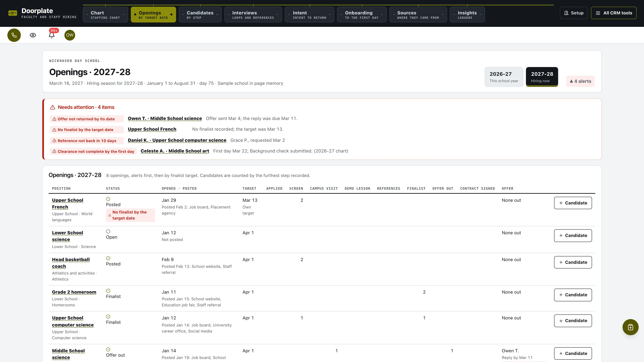Image resolution: width=644 pixels, height=362 pixels.
Task: Click Open status circle for Lower School science
Action: (108, 231)
